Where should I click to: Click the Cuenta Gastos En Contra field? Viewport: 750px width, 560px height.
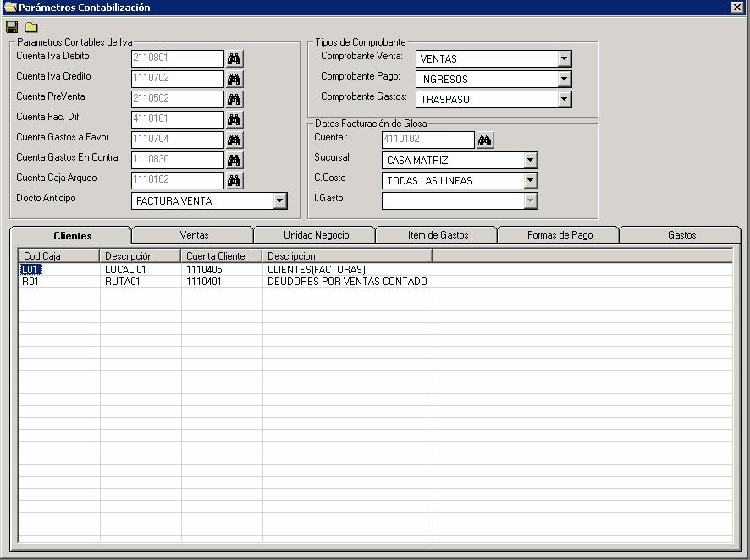pyautogui.click(x=178, y=160)
